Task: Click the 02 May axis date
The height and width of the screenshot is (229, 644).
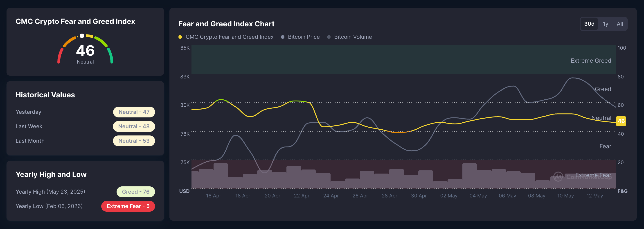Action: (x=449, y=196)
